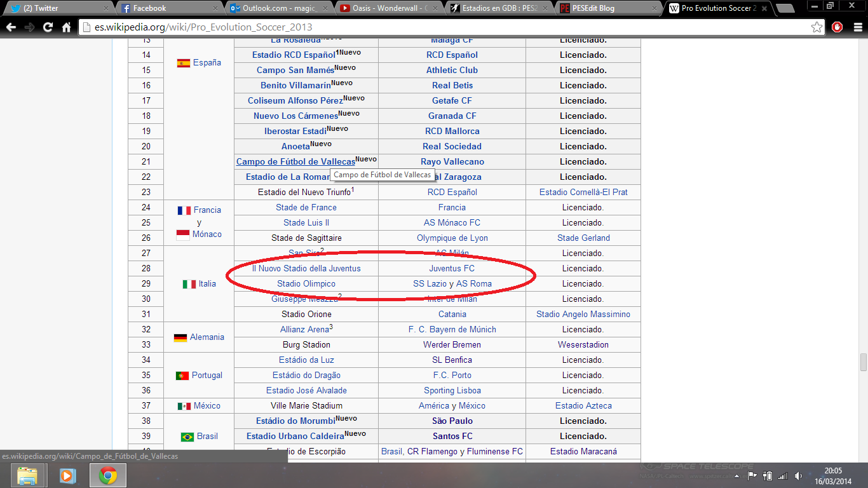This screenshot has height=488, width=868.
Task: Follow the Coliseum Alfonso Pérez link
Action: point(295,101)
